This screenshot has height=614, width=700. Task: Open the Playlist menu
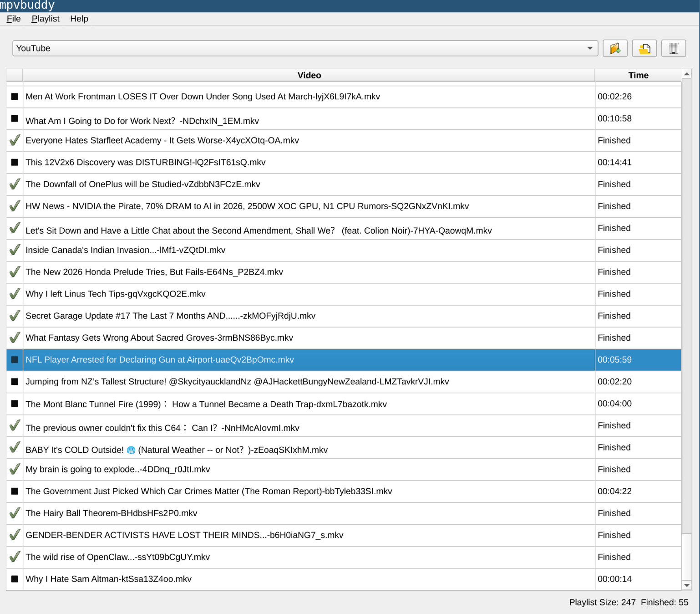point(46,19)
